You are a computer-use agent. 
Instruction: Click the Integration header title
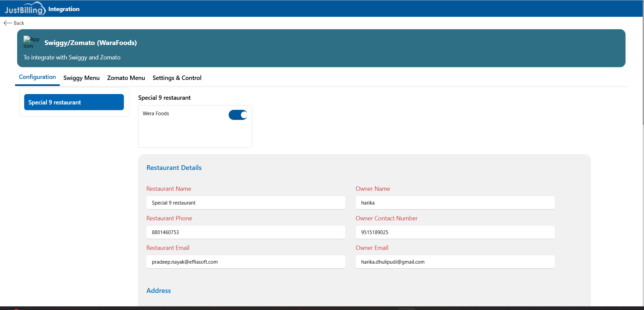64,9
